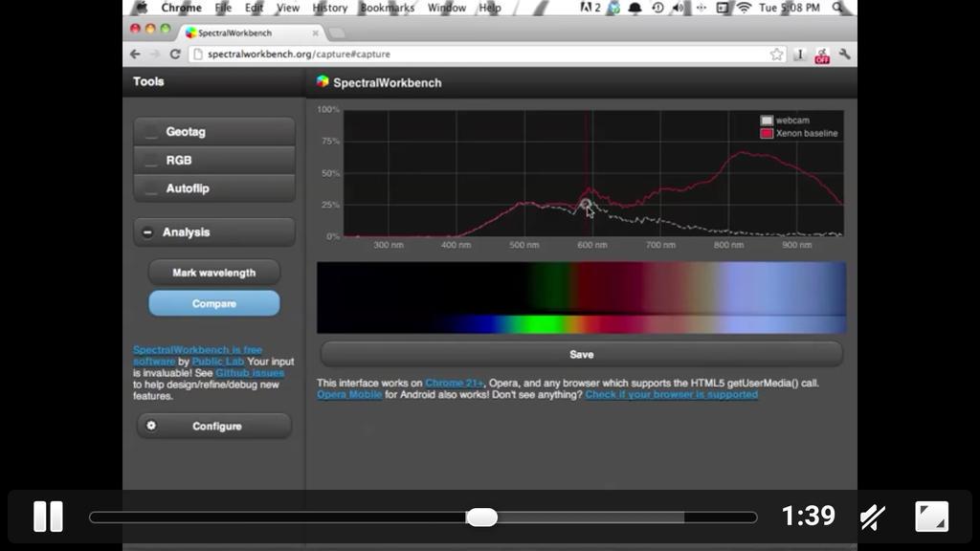980x551 pixels.
Task: Open the Window menu
Action: click(x=447, y=8)
